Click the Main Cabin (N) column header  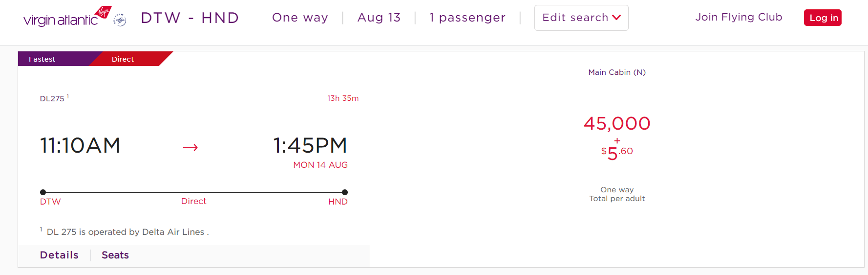pyautogui.click(x=617, y=72)
